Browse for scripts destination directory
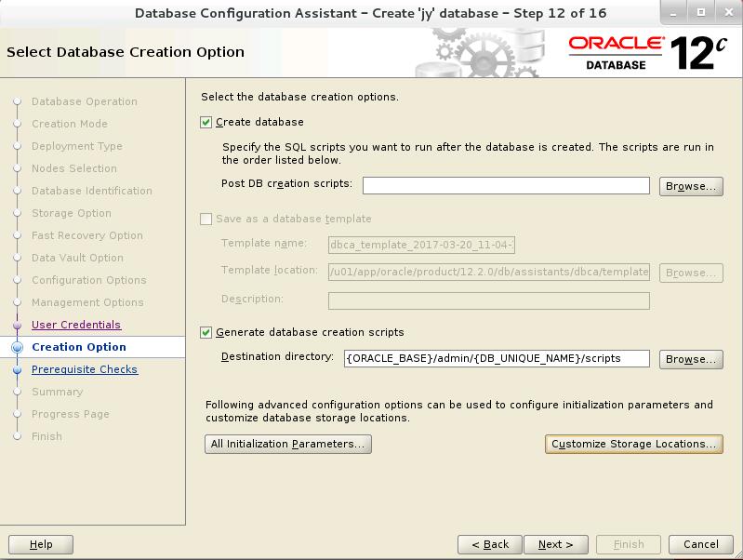The image size is (743, 560). (x=691, y=359)
